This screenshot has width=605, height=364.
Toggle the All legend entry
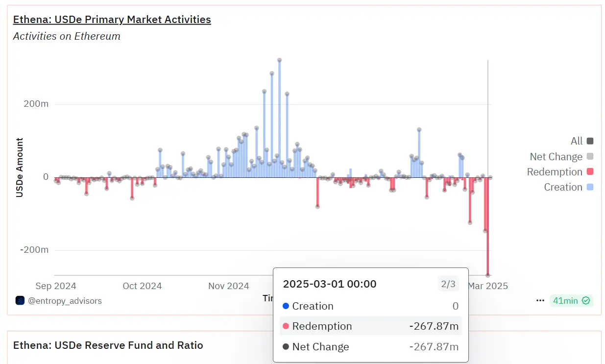tap(582, 141)
